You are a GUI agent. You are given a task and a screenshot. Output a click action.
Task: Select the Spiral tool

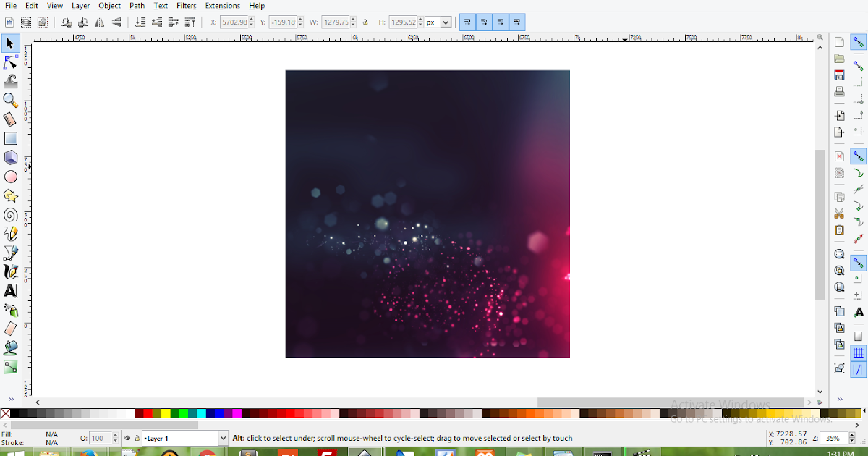[x=11, y=214]
